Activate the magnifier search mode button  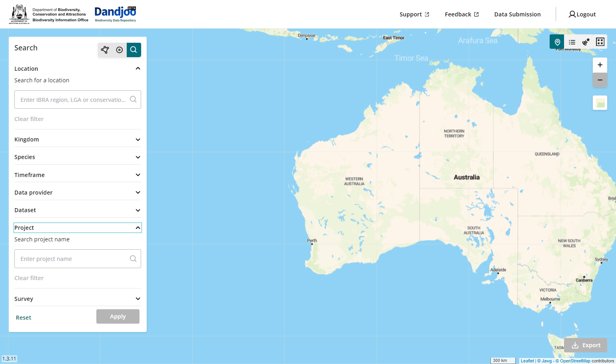point(134,50)
